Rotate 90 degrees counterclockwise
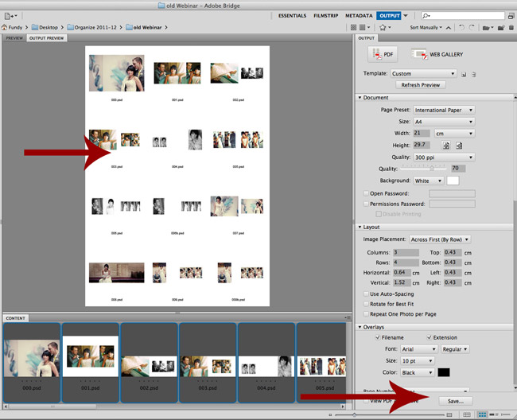This screenshot has width=517, height=420. pos(462,28)
